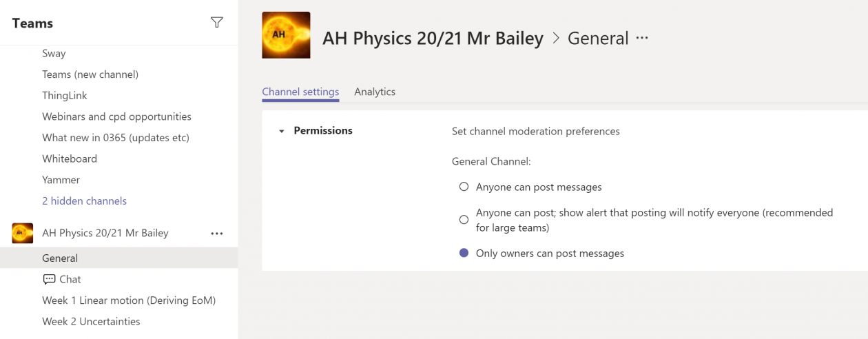
Task: Switch to the Analytics tab
Action: click(375, 92)
